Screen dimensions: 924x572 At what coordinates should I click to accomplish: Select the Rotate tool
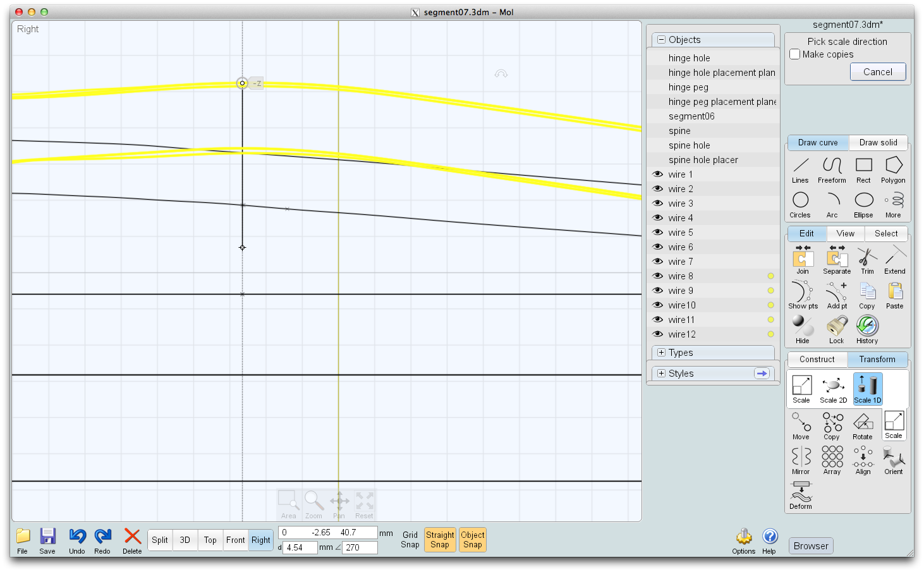click(863, 426)
